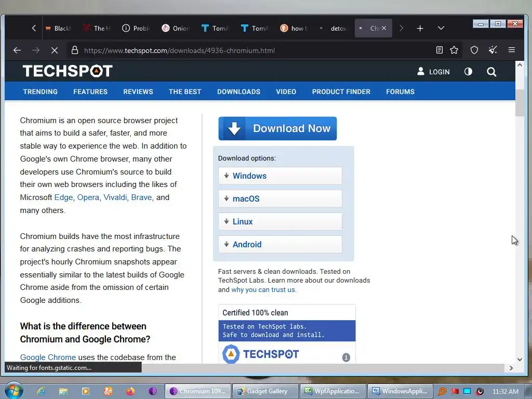Screen dimensions: 532x399
Task: Open the Windows Start button
Action: click(14, 391)
